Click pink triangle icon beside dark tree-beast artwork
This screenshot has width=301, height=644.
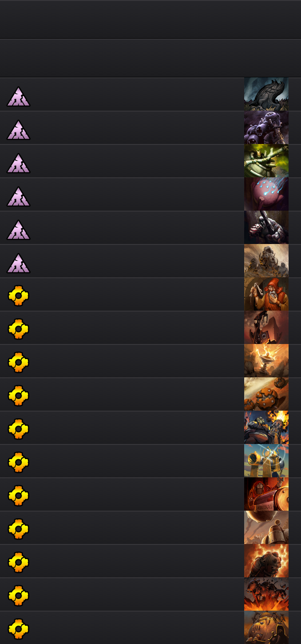[18, 96]
